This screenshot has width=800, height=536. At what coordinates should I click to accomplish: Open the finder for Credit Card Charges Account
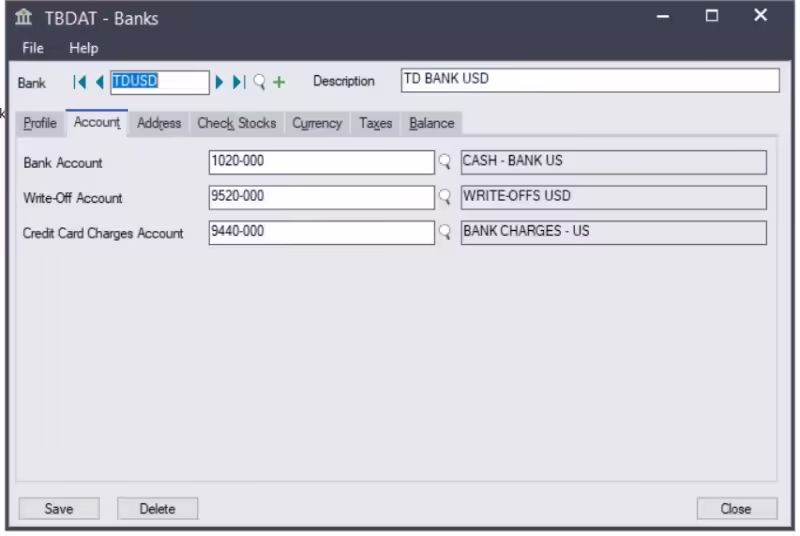click(445, 233)
